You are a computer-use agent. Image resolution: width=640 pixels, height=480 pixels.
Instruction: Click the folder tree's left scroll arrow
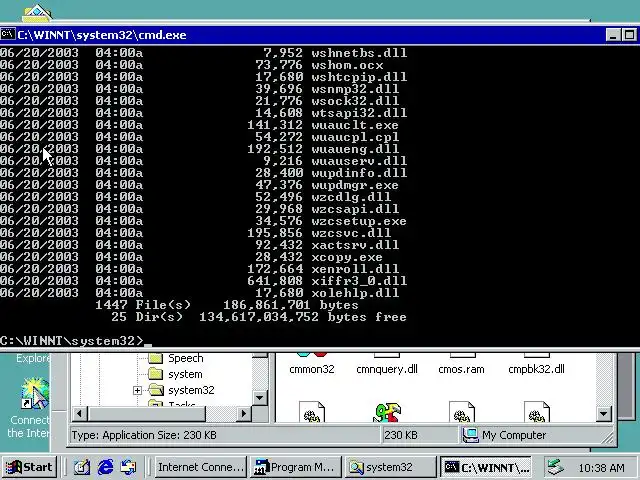click(x=80, y=413)
